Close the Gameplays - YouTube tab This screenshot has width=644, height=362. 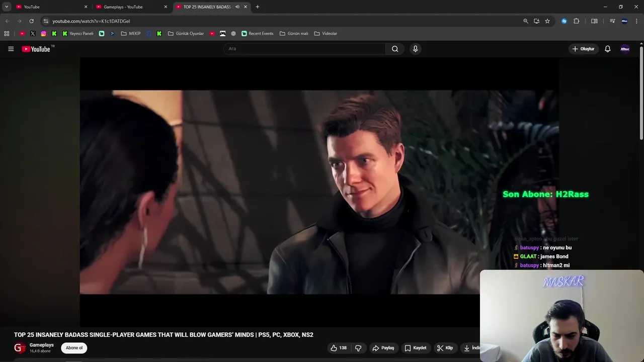click(x=166, y=7)
